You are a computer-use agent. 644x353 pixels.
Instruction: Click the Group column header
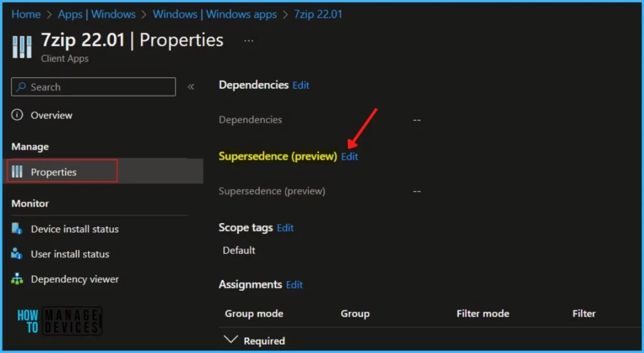[x=355, y=313]
